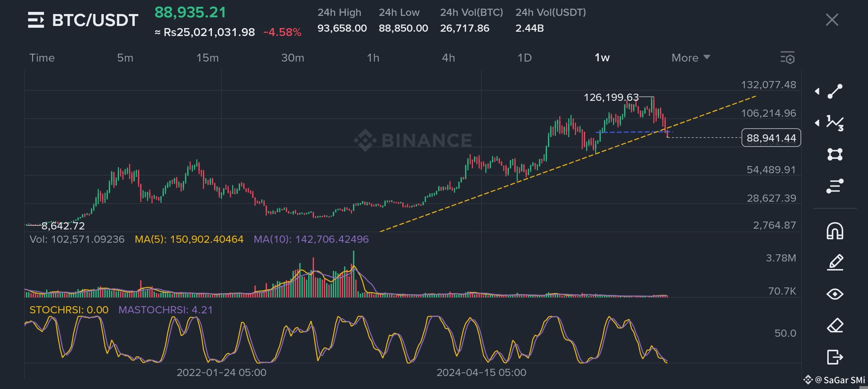Select the 30m timeframe

pyautogui.click(x=293, y=58)
